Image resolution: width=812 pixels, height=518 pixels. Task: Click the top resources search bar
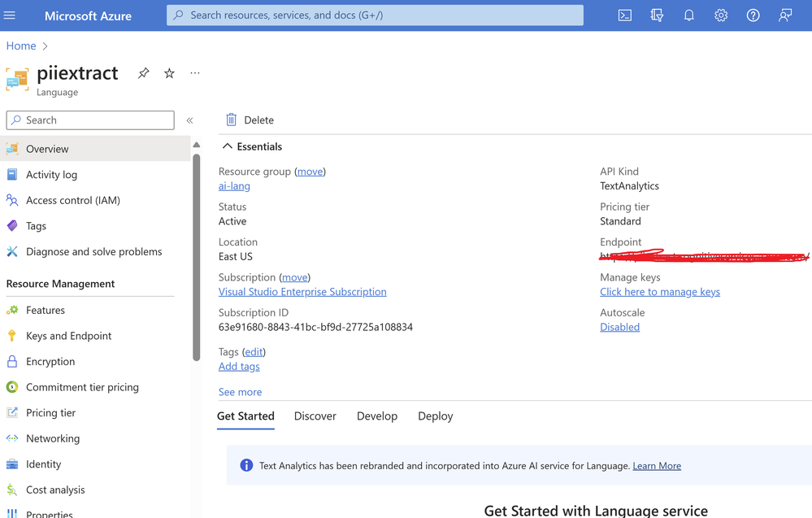pos(375,15)
